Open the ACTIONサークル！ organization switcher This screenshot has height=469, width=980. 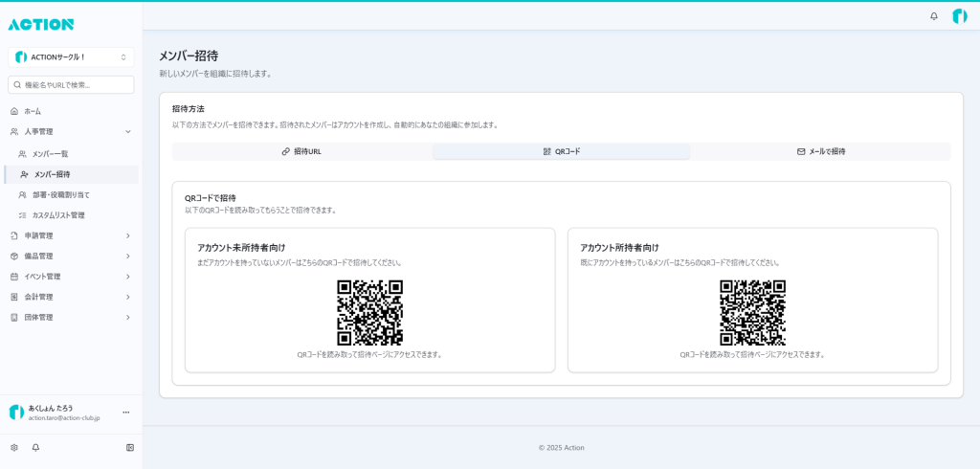click(x=71, y=57)
